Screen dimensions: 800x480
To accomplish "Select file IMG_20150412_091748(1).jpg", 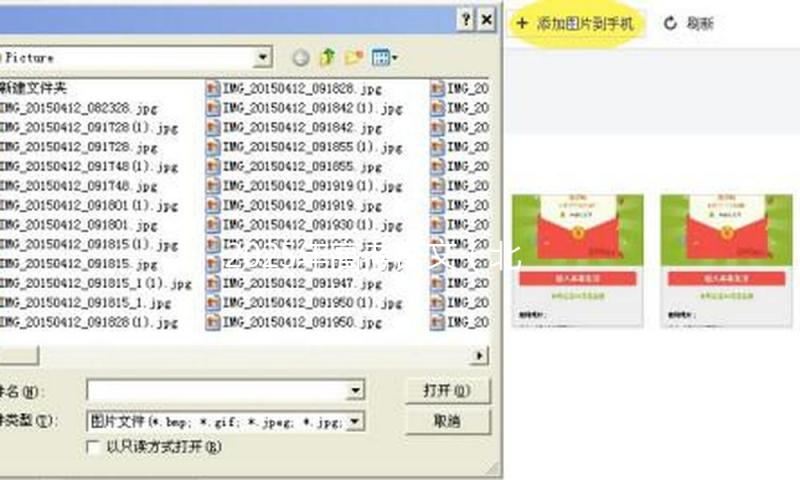I will coord(89,166).
